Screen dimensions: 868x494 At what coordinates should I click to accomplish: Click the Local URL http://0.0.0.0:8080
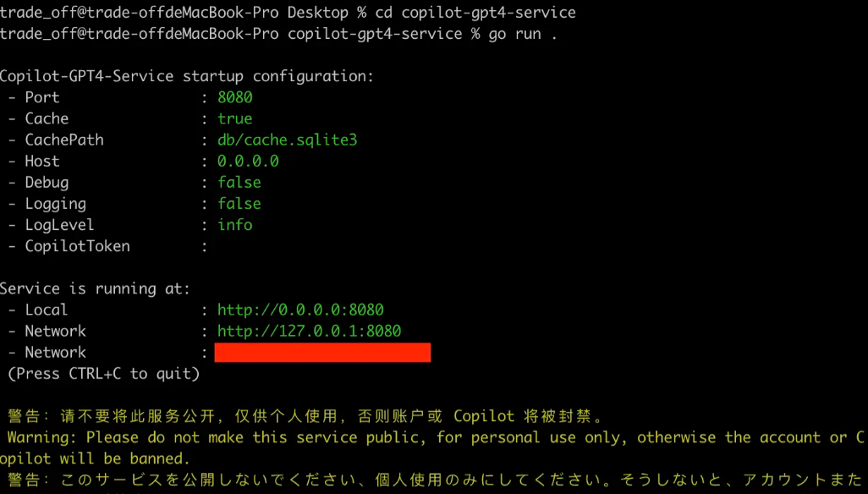300,310
